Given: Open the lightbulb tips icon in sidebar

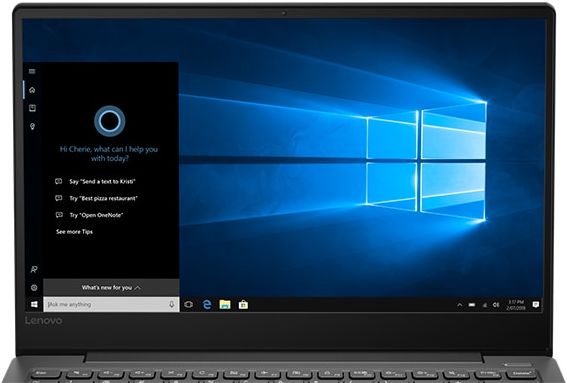Looking at the screenshot, I should point(33,126).
